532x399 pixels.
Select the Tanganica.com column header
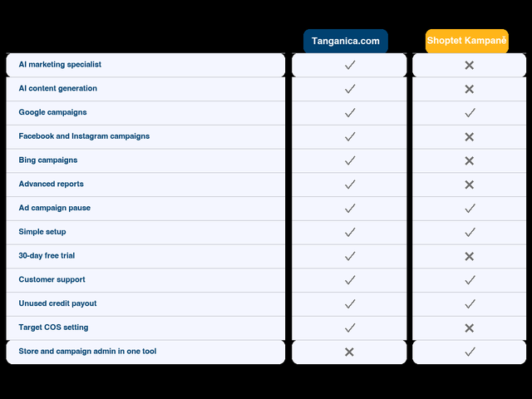click(x=346, y=41)
